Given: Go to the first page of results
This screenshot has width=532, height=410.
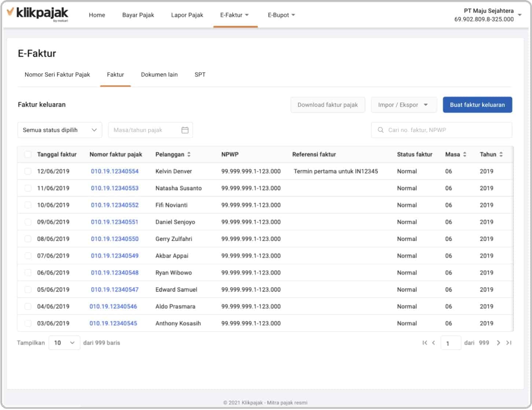Looking at the screenshot, I should 424,343.
